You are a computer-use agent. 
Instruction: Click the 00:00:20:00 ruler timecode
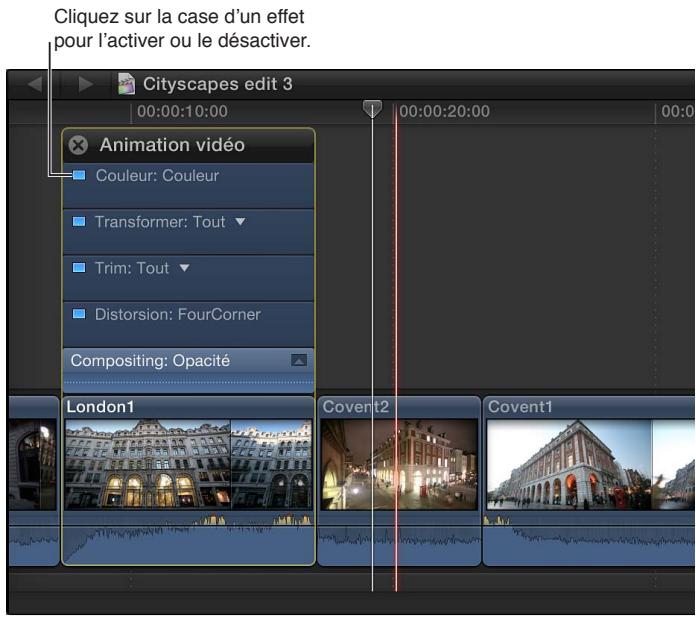(444, 111)
